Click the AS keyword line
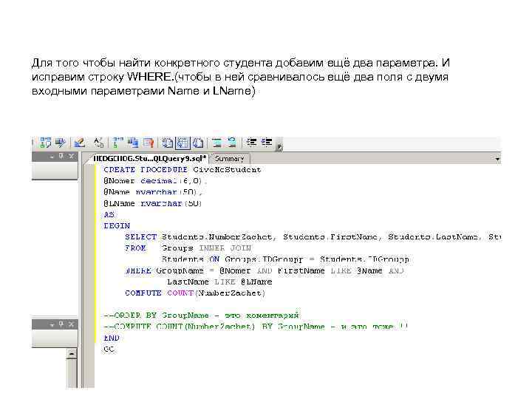The width and height of the screenshot is (532, 399). (x=109, y=215)
